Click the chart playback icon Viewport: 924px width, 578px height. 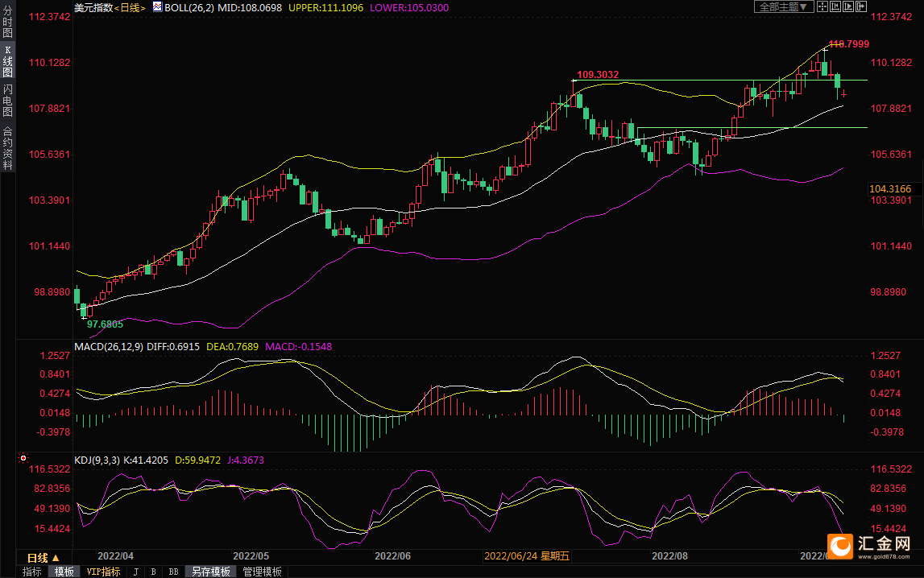848,6
